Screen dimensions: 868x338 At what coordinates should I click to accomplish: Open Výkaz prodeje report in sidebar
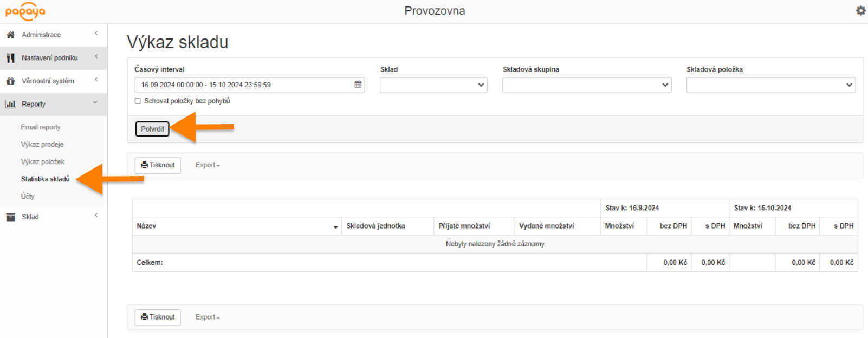point(42,145)
